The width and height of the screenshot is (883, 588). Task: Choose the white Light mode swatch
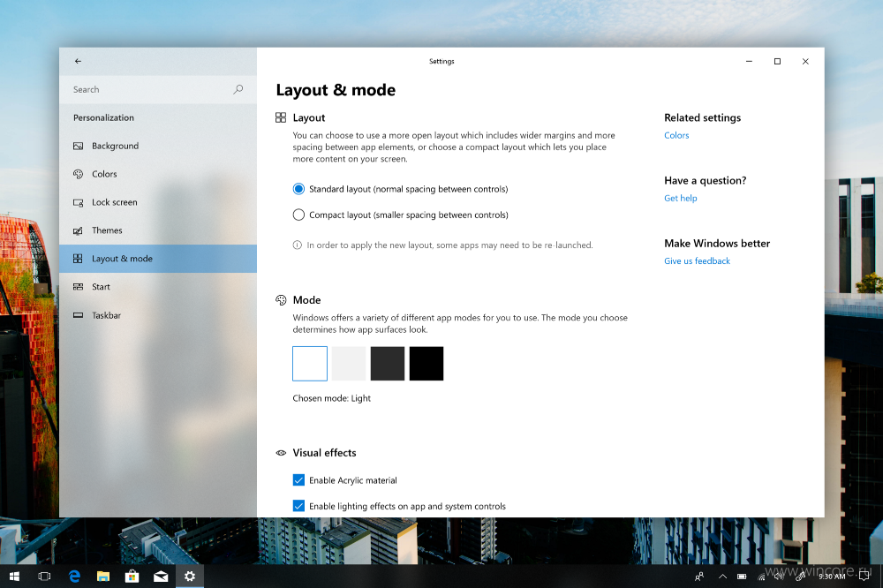(x=310, y=363)
